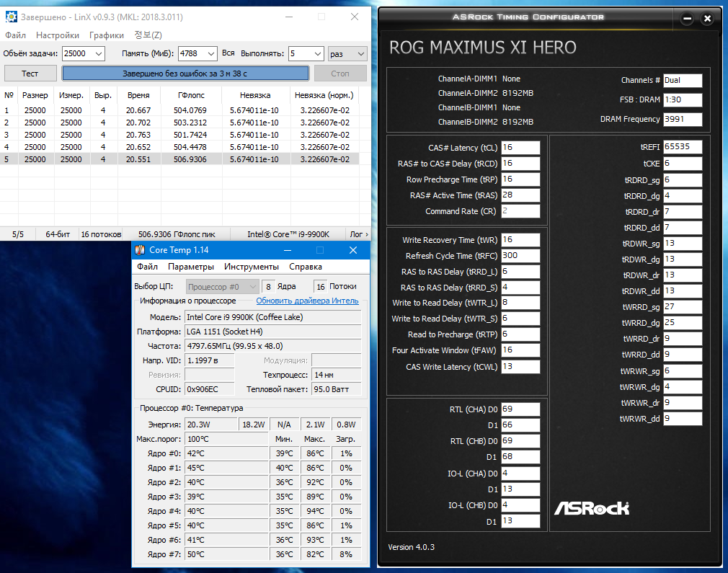Click the ГФлопс column header
Image resolution: width=728 pixels, height=573 pixels.
pos(191,95)
